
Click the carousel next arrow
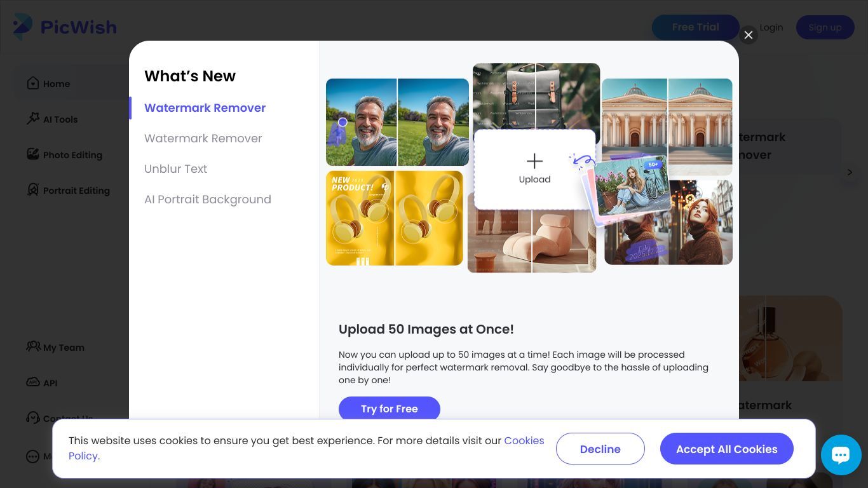coord(850,172)
